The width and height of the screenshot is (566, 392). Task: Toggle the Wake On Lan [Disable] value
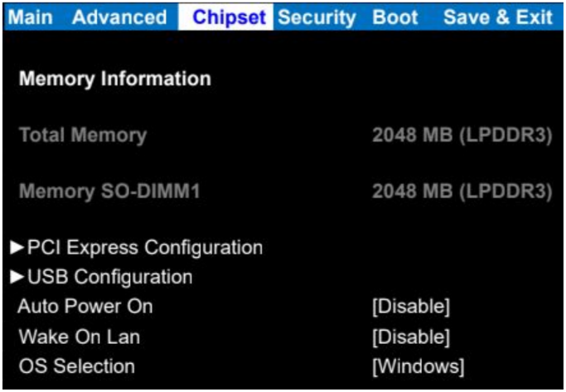point(411,336)
